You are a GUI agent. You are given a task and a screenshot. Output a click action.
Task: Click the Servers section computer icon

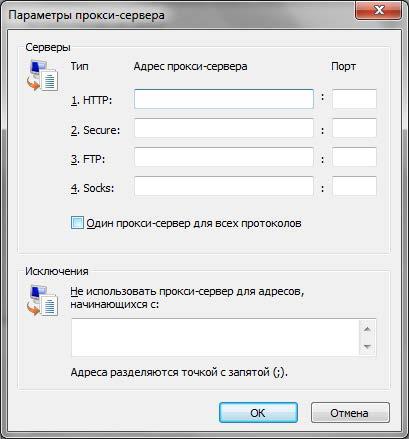click(x=42, y=76)
